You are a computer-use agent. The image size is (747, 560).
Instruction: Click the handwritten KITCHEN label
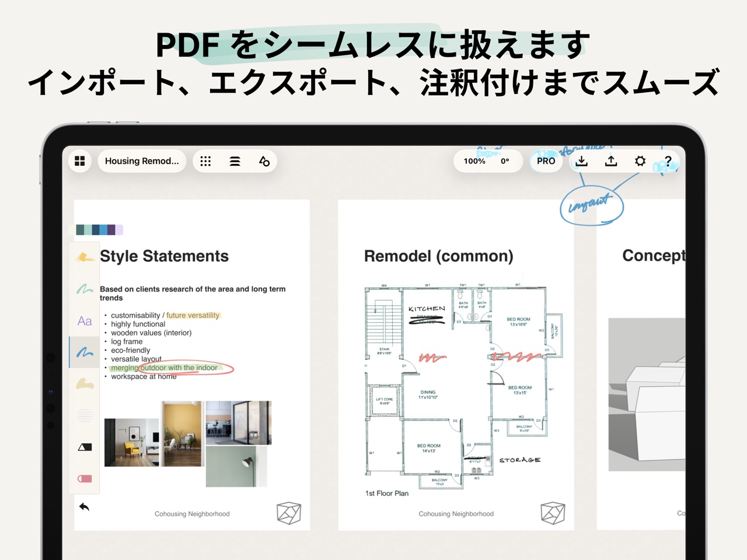[427, 309]
